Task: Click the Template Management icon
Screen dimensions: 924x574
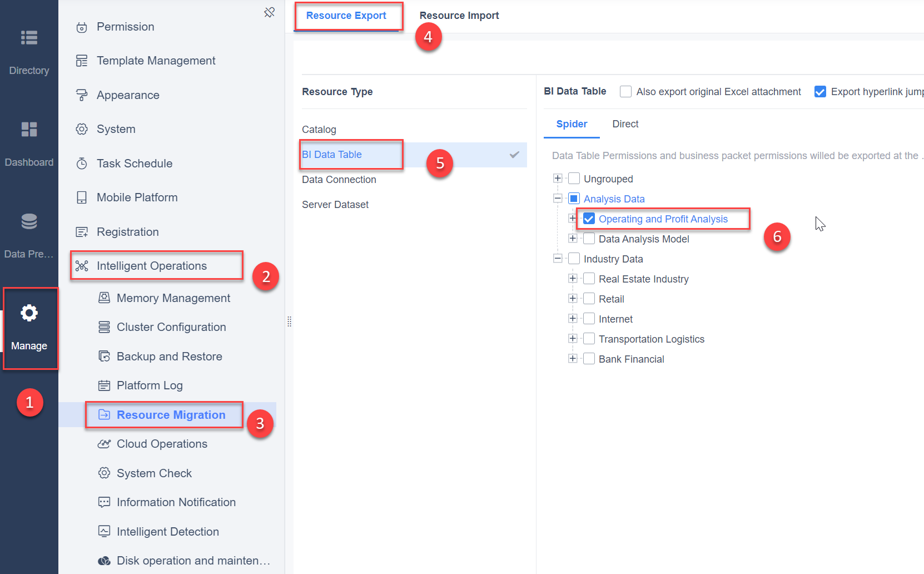Action: coord(82,61)
